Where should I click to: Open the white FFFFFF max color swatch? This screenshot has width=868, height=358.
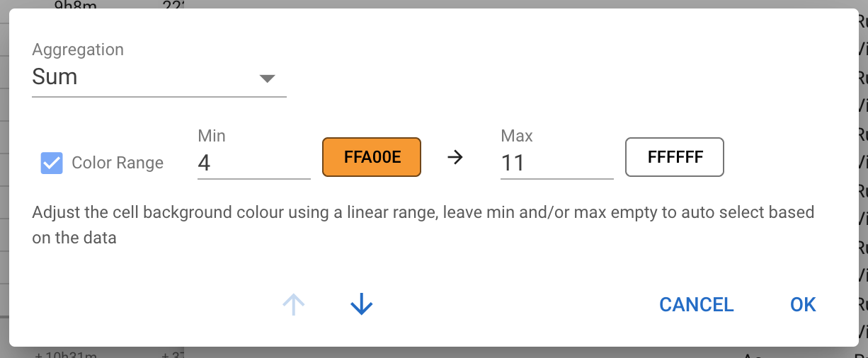pyautogui.click(x=674, y=157)
